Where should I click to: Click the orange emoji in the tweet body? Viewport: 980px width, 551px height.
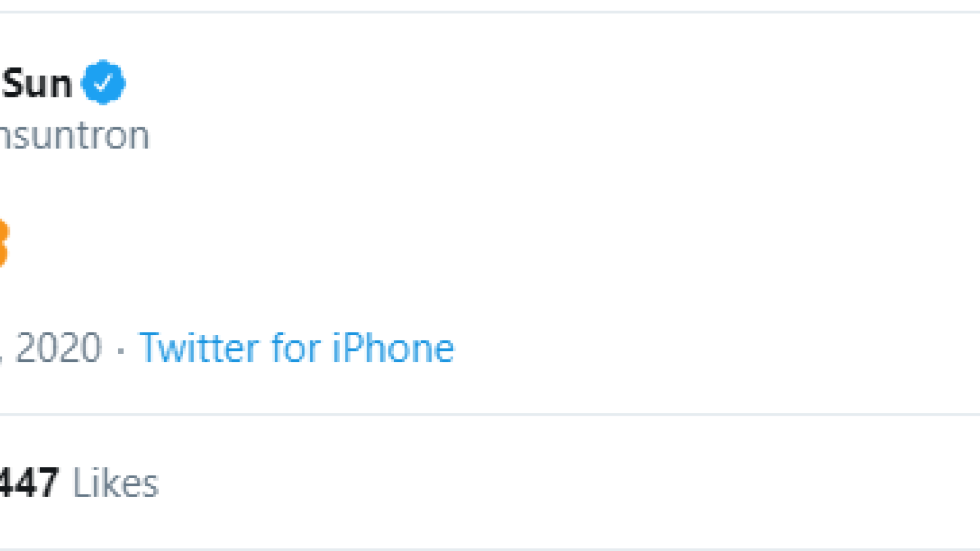[4, 242]
